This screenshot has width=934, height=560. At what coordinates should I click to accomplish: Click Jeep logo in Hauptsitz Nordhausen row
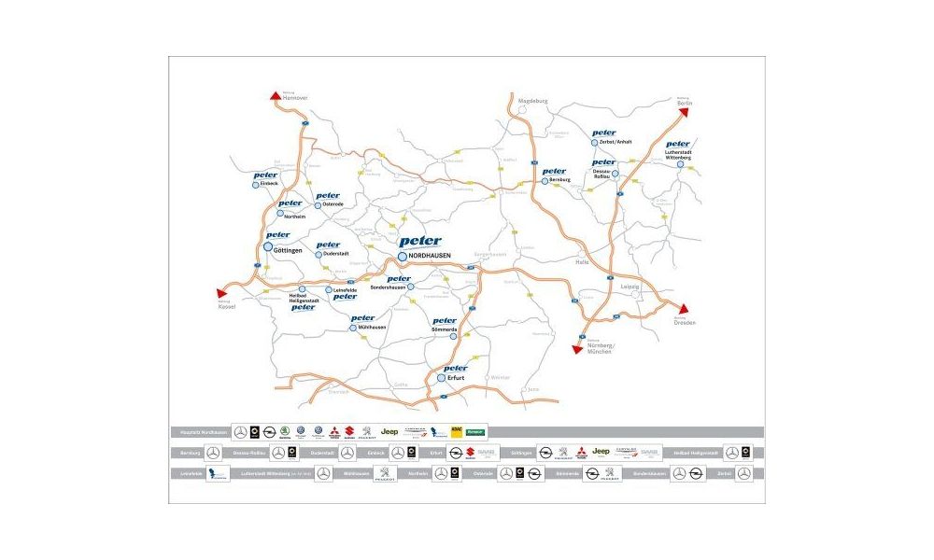click(389, 432)
